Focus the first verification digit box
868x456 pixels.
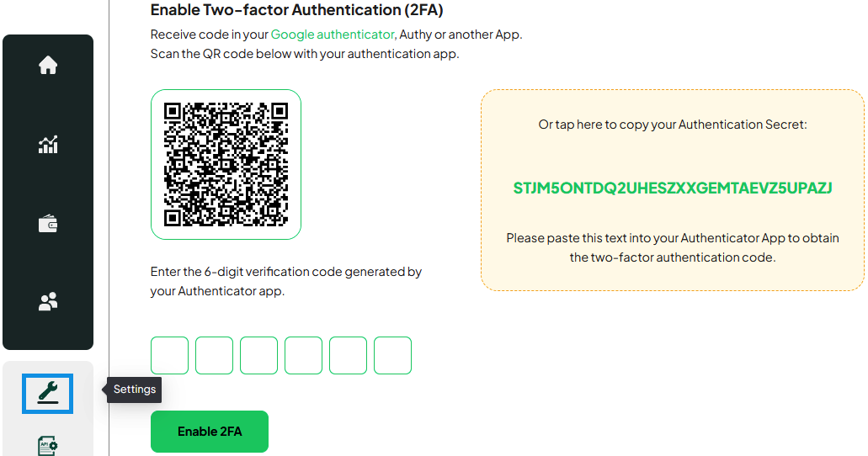pos(169,355)
